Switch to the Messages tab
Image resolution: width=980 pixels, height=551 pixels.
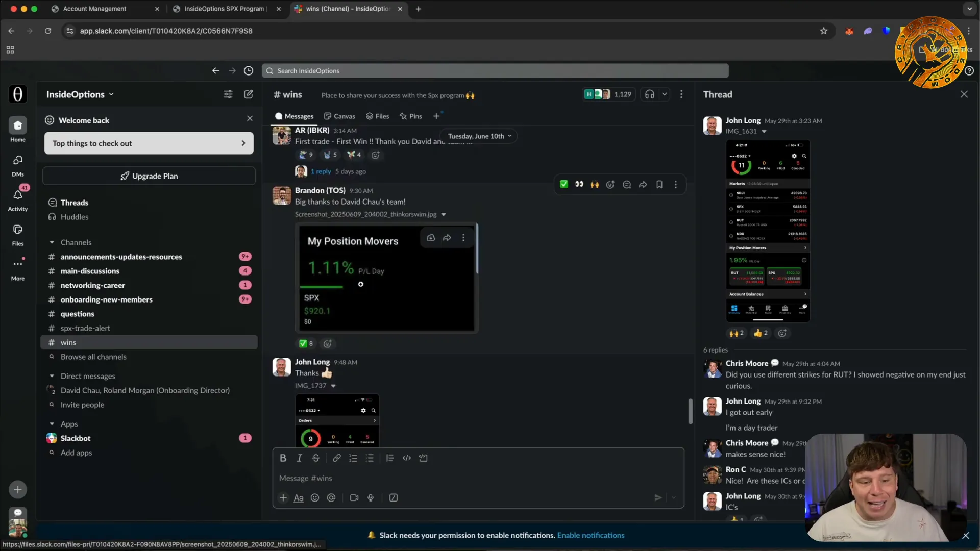294,116
